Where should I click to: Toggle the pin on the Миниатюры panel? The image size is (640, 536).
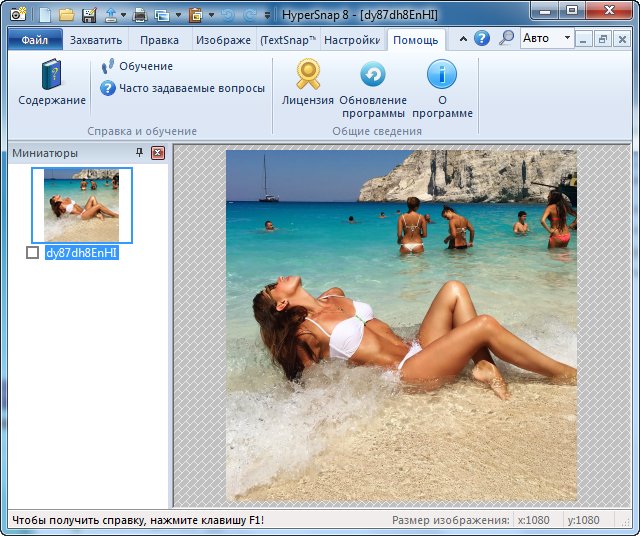139,153
